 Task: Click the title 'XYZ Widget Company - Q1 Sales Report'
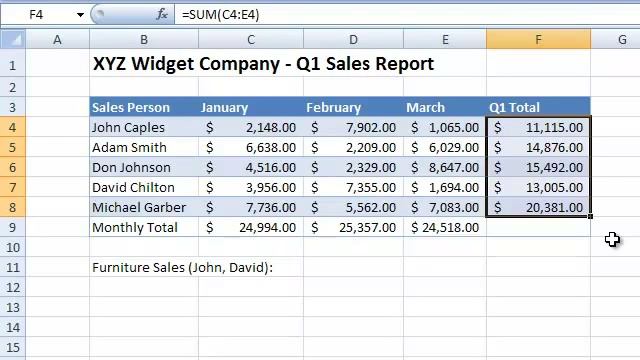(x=263, y=64)
